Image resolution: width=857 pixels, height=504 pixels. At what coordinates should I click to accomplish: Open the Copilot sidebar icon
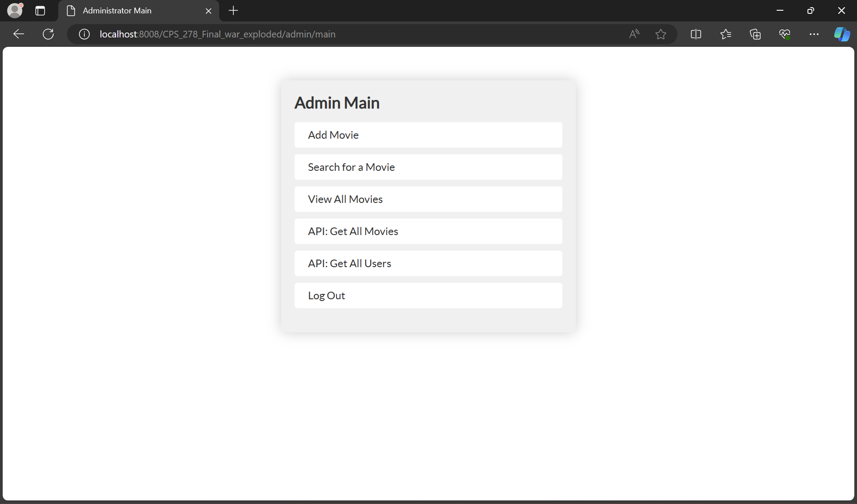[842, 34]
